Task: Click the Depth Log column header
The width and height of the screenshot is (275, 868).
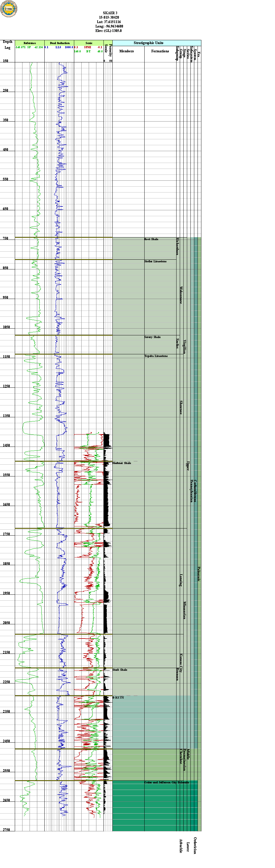Action: pyautogui.click(x=7, y=44)
